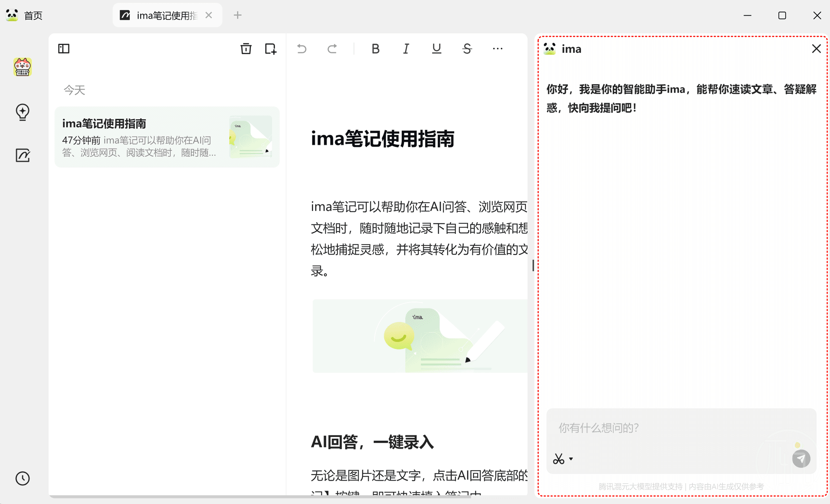Toggle the note list sidebar panel
This screenshot has height=504, width=830.
click(64, 48)
